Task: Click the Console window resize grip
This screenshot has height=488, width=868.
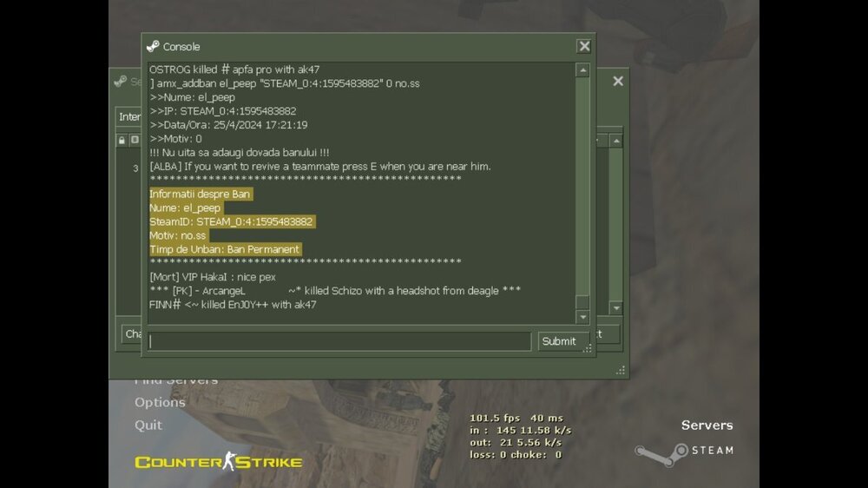Action: (x=588, y=349)
